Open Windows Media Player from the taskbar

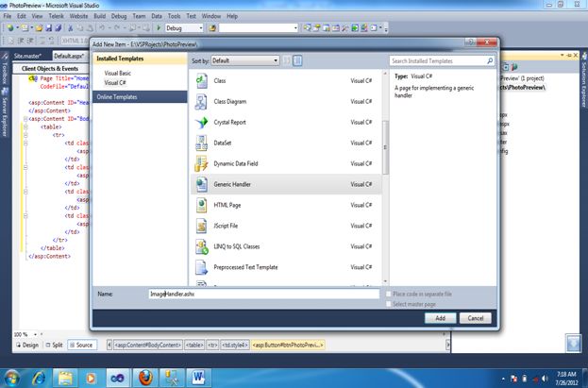pyautogui.click(x=92, y=378)
